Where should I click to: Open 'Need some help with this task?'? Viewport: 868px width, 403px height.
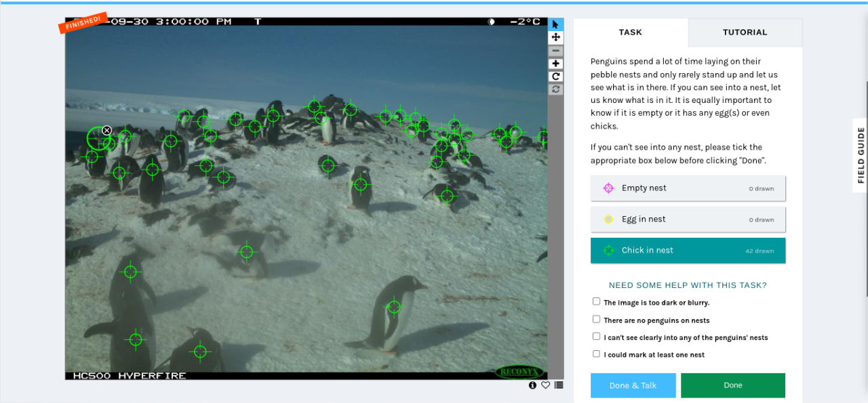(688, 285)
